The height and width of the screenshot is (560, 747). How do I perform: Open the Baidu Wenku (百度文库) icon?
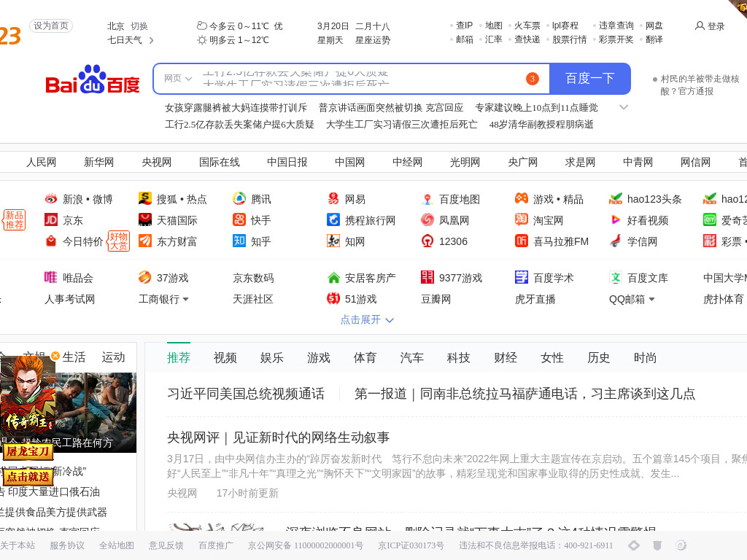coord(616,277)
